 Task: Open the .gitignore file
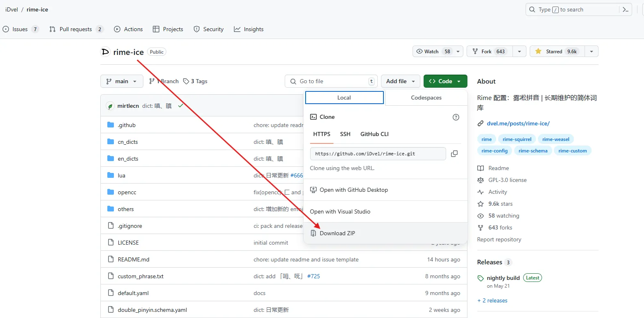point(130,226)
